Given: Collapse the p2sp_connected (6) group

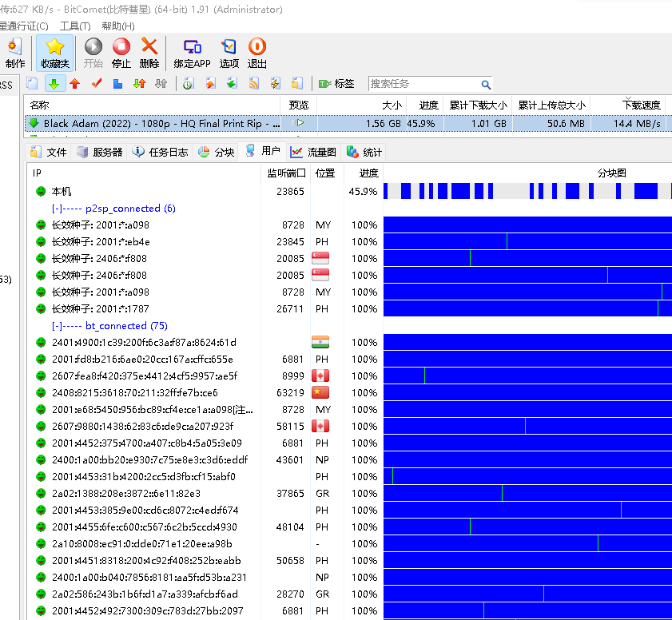Looking at the screenshot, I should coord(113,209).
